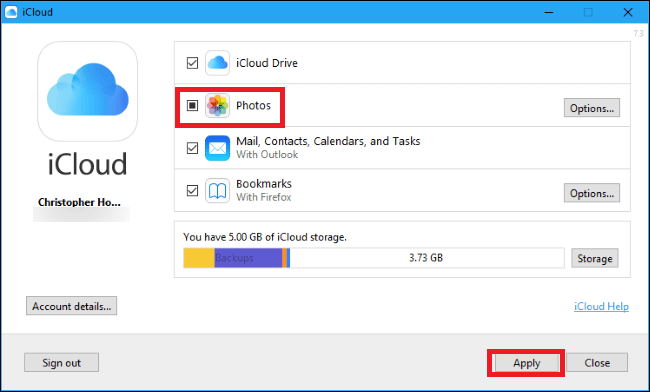Uncheck Mail, Contacts, Calendars, and Tasks checkbox
Screen dimensions: 650x392
coord(192,148)
